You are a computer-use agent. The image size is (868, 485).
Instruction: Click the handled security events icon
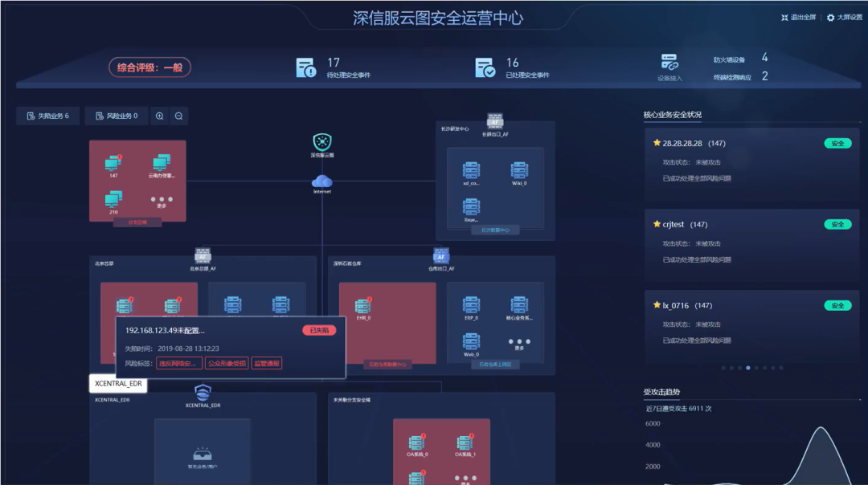tap(485, 67)
